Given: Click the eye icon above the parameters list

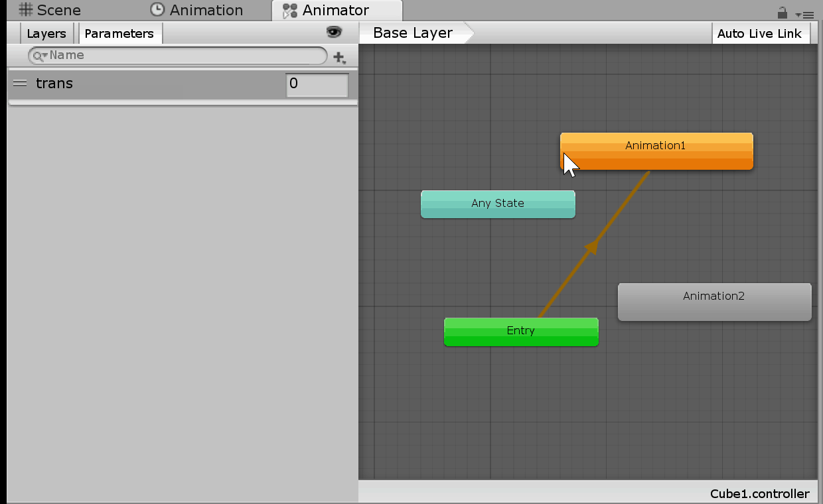Looking at the screenshot, I should click(334, 32).
